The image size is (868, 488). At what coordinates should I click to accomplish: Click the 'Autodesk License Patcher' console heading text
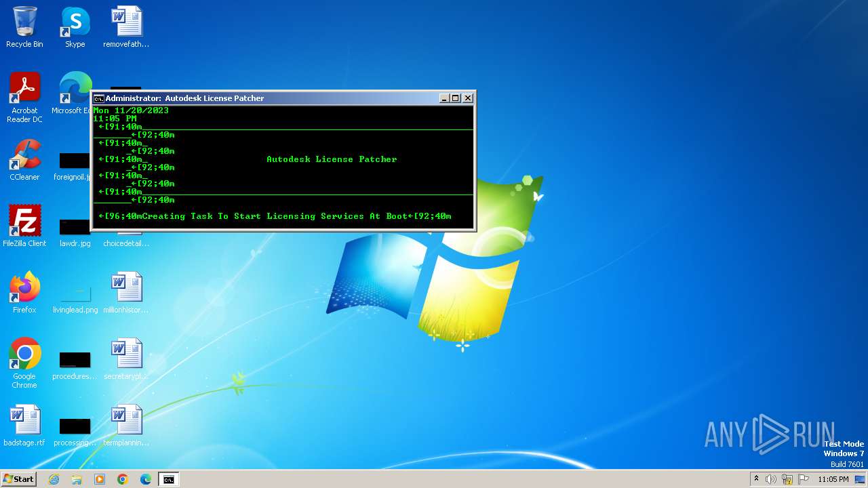coord(332,159)
